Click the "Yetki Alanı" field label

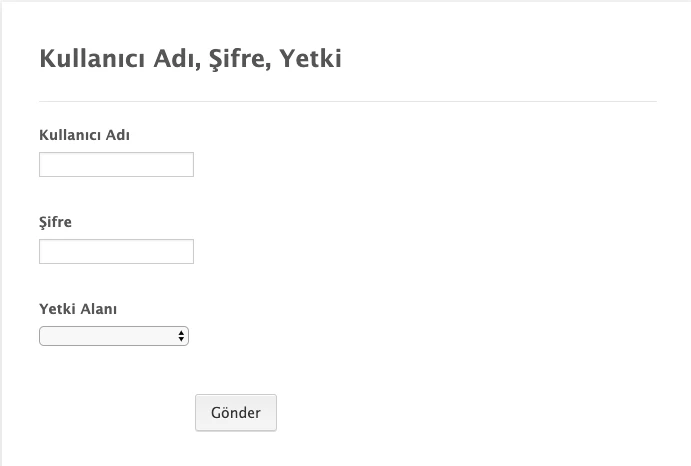[78, 309]
